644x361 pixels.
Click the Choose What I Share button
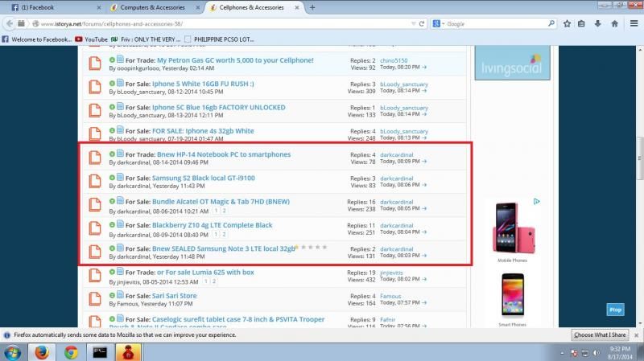pyautogui.click(x=600, y=334)
